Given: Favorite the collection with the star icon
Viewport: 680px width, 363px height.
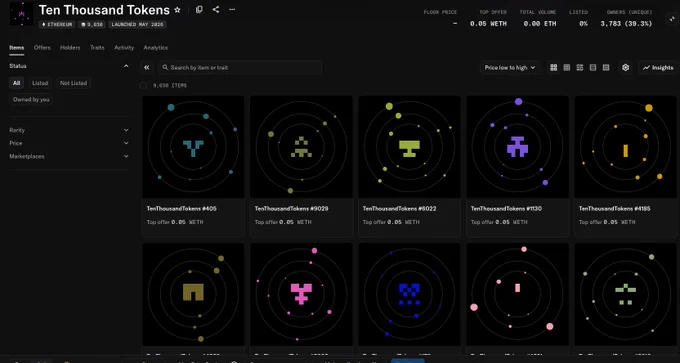Looking at the screenshot, I should [x=177, y=10].
